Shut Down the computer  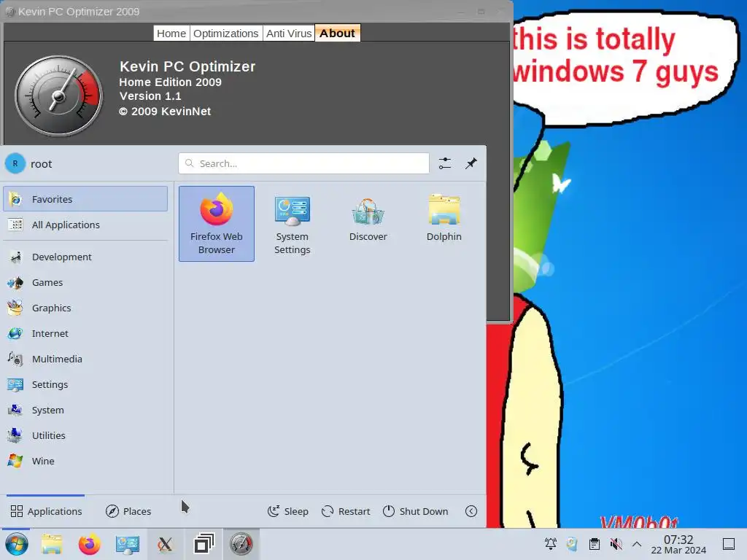coord(415,511)
